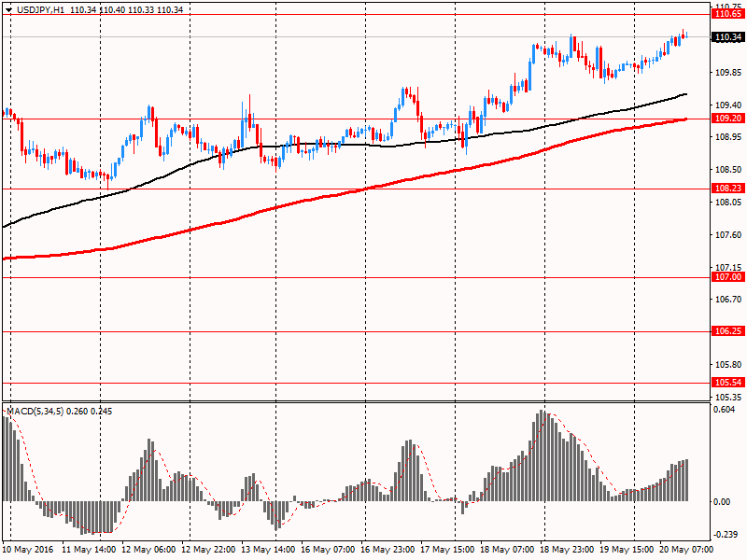
Task: Click the 19 May 15:00 time label
Action: [627, 551]
